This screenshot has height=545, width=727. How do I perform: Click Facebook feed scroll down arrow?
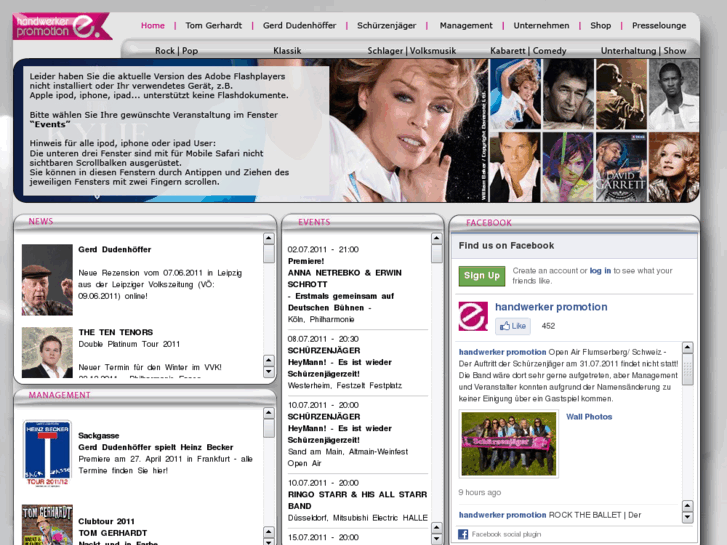tap(688, 517)
